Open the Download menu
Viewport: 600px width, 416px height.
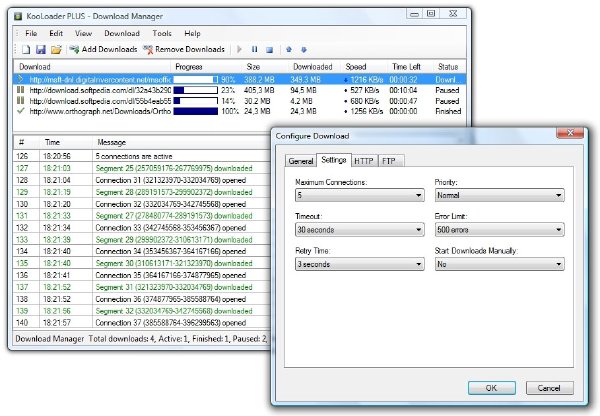pyautogui.click(x=122, y=34)
